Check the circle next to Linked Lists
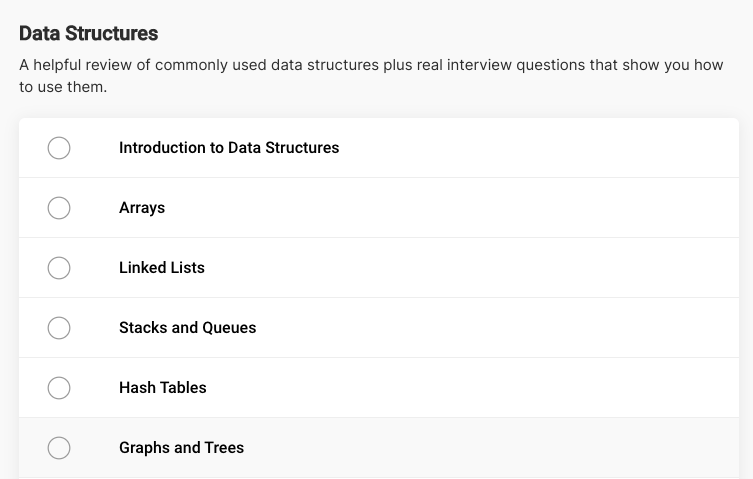This screenshot has width=753, height=479. (59, 268)
